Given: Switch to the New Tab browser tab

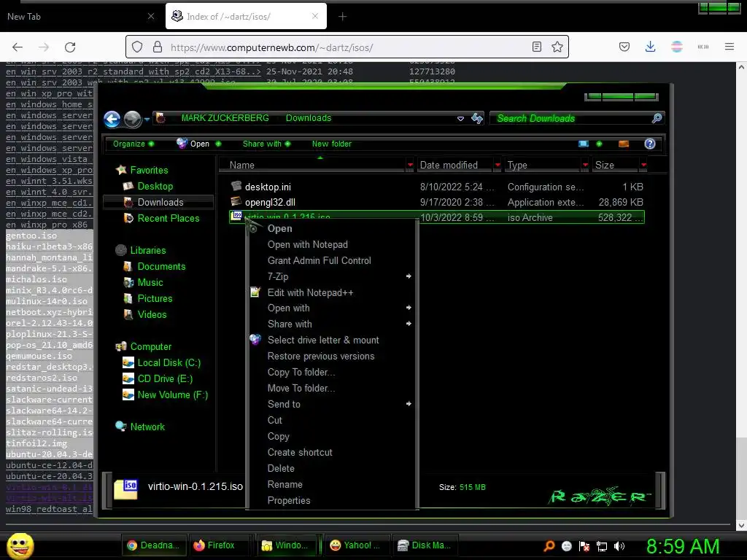Looking at the screenshot, I should 81,17.
